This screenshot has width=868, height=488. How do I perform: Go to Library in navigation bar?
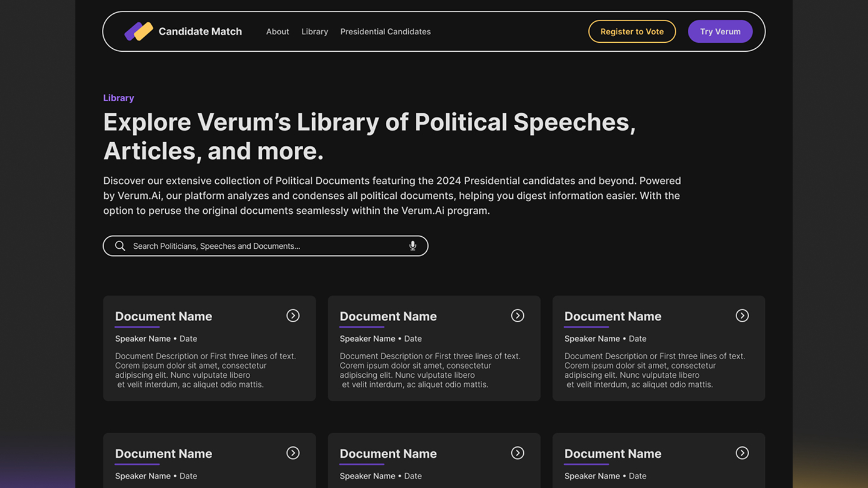[315, 31]
